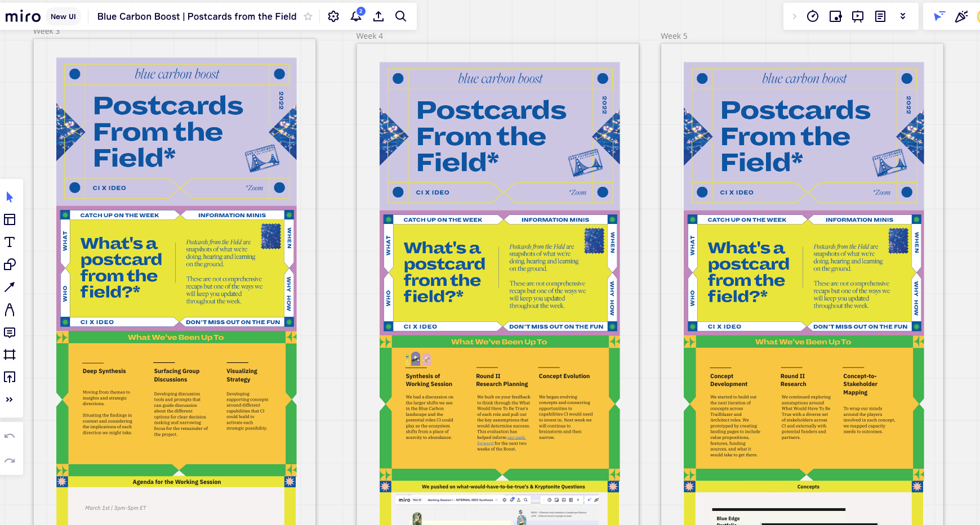
Task: Select the Pen tool
Action: click(x=10, y=309)
